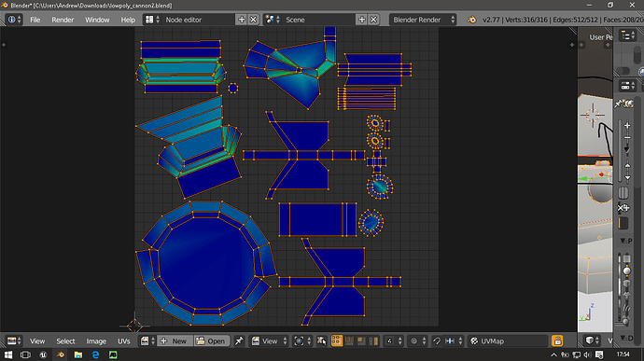
Task: Click the lower down-arrow in the right panel
Action: point(627,178)
